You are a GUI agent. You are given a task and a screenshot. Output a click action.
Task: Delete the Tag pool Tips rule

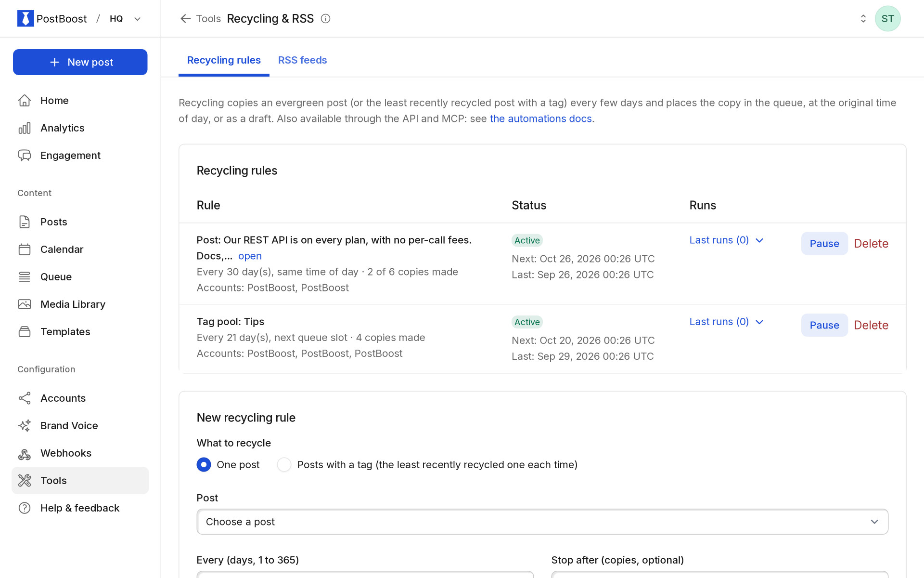[871, 325]
